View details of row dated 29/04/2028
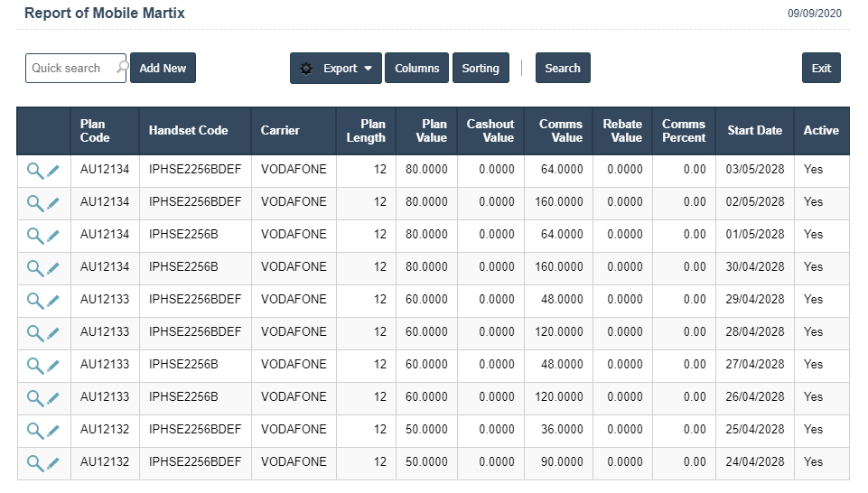The height and width of the screenshot is (493, 868). pyautogui.click(x=34, y=300)
